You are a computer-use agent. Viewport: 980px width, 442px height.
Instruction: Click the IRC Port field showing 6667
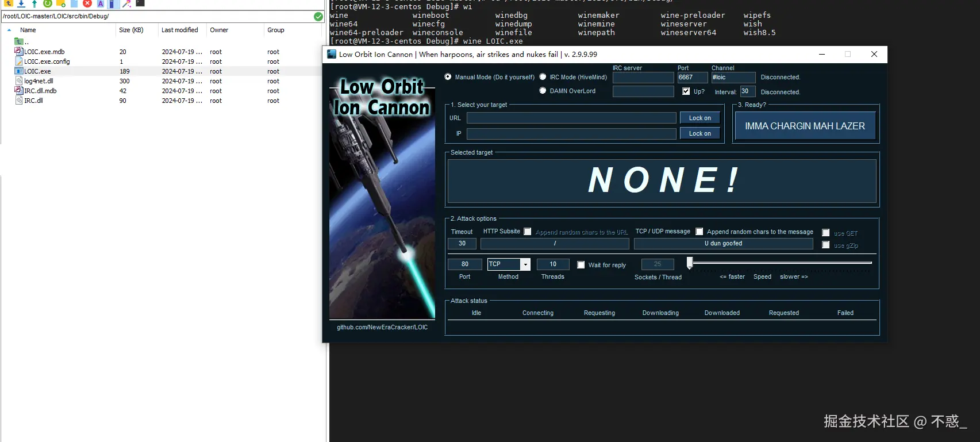(693, 78)
